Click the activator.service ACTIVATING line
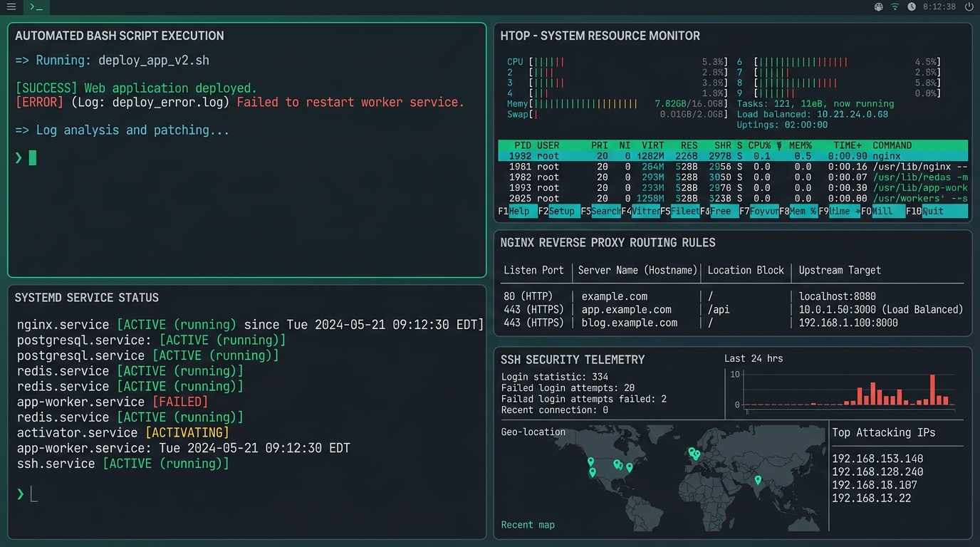Image resolution: width=980 pixels, height=547 pixels. point(123,432)
